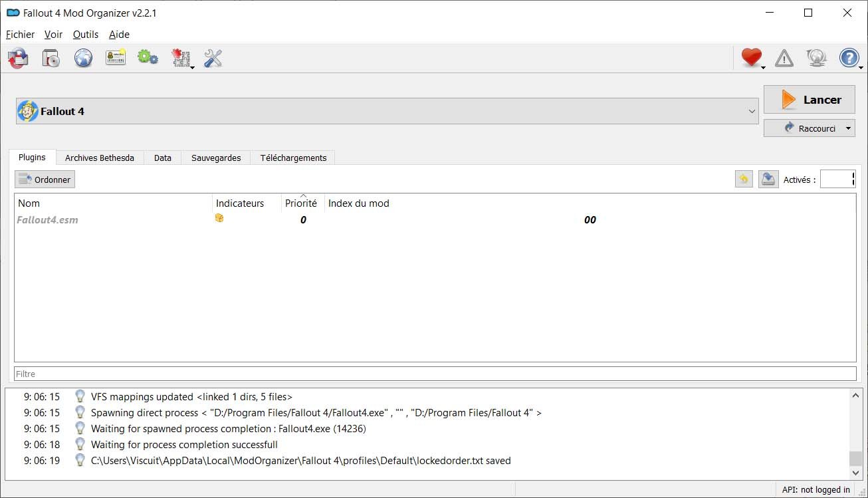868x498 pixels.
Task: Open the Fallout 4 executable dropdown
Action: click(387, 111)
